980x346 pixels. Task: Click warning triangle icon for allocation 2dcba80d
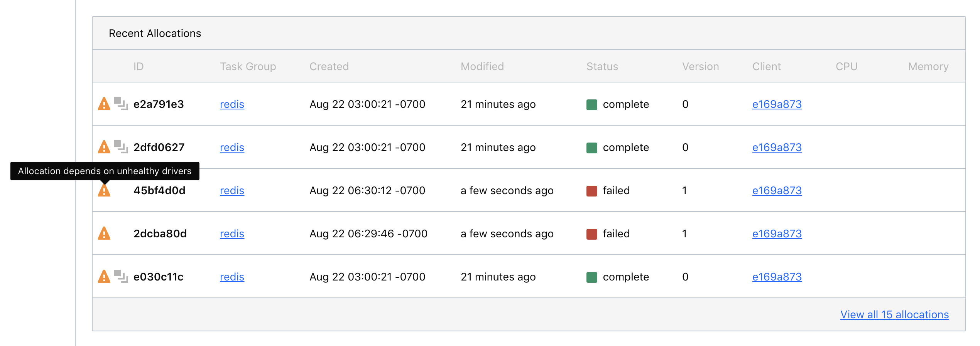(x=104, y=233)
